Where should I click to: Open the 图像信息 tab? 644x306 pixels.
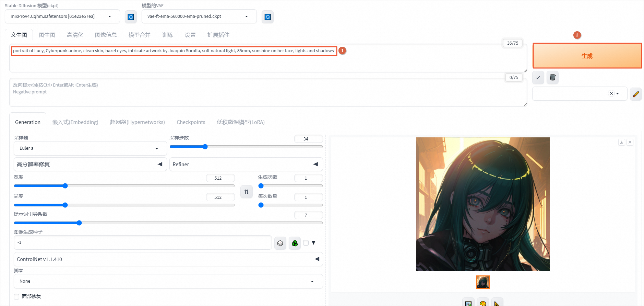click(x=106, y=35)
